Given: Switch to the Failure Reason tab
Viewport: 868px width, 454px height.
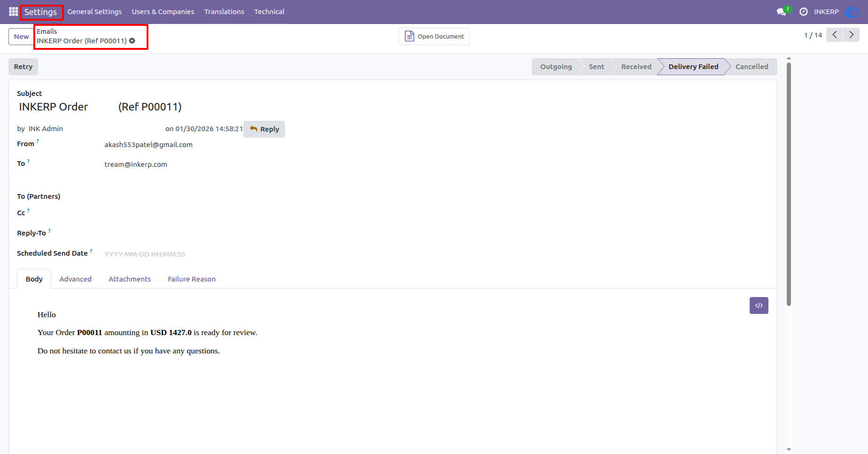Looking at the screenshot, I should (192, 279).
